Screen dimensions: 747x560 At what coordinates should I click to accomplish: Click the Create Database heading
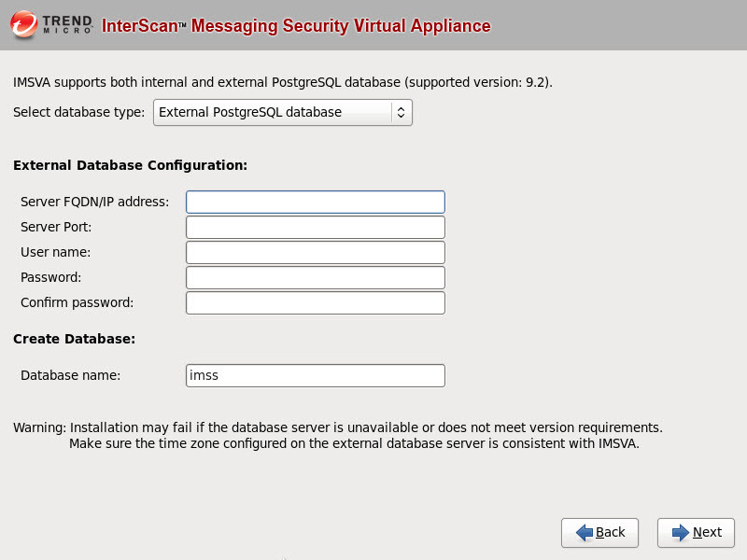pyautogui.click(x=75, y=339)
